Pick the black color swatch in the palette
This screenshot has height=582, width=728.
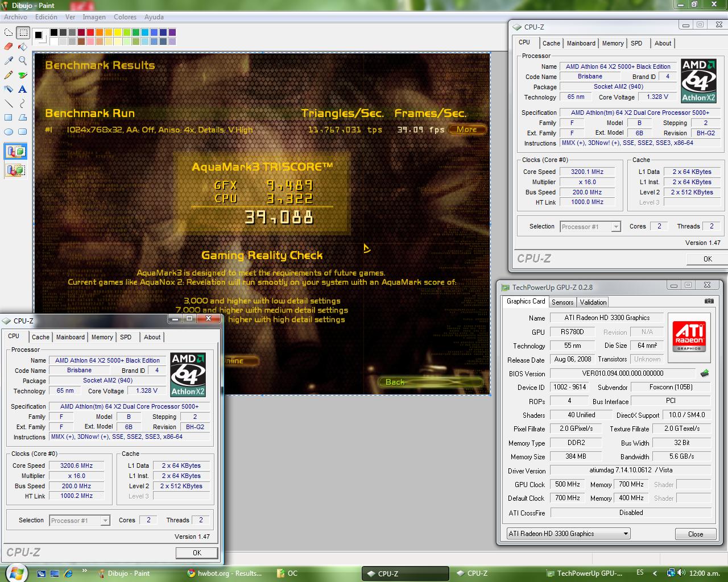53,32
